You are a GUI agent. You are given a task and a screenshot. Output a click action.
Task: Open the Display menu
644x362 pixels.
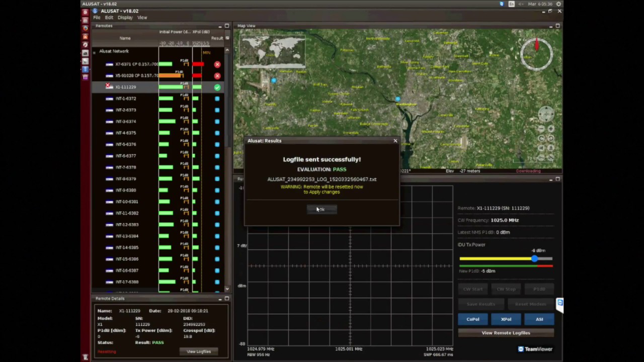[x=125, y=18]
